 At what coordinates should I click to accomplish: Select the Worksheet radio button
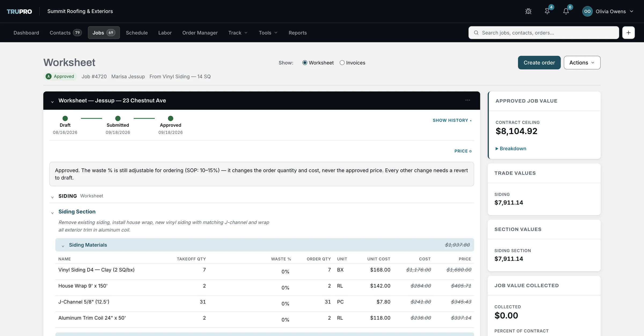pyautogui.click(x=305, y=63)
